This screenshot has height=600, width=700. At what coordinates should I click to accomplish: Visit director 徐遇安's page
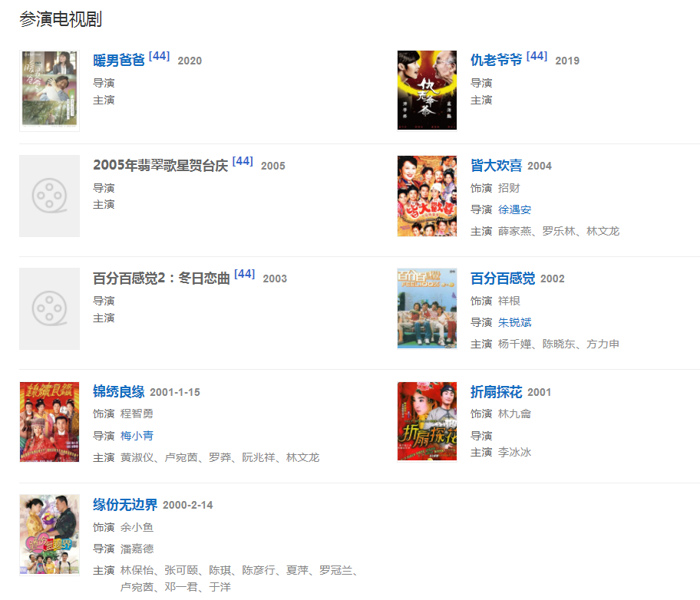(x=514, y=209)
